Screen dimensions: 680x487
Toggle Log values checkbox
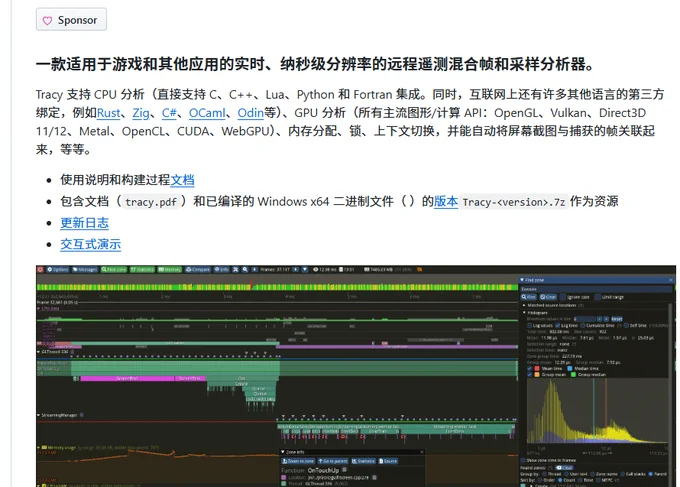(530, 326)
